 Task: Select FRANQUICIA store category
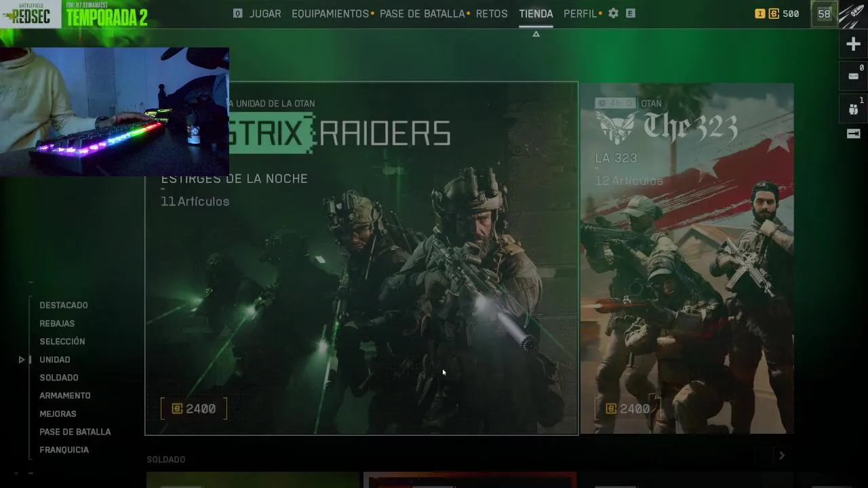[x=64, y=450]
